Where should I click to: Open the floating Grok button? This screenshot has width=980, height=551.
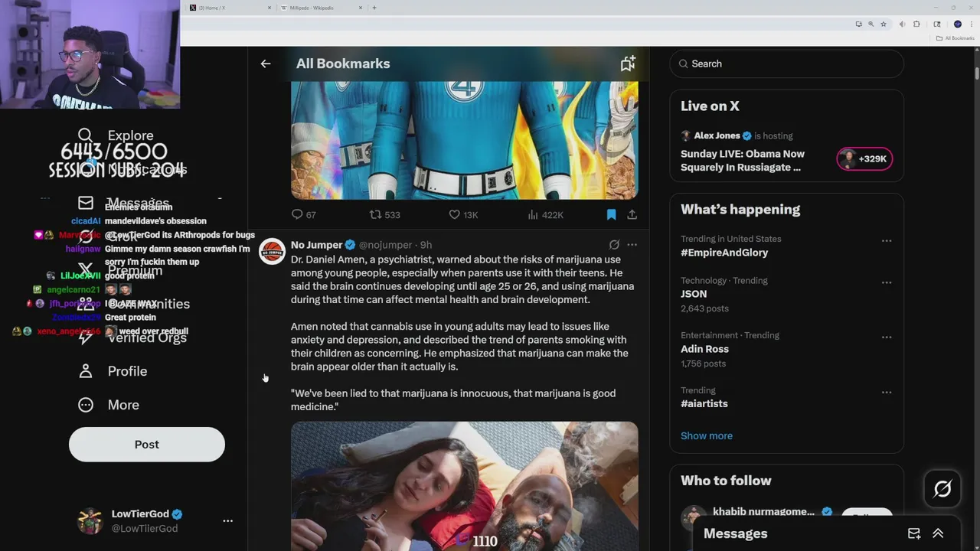pos(942,488)
